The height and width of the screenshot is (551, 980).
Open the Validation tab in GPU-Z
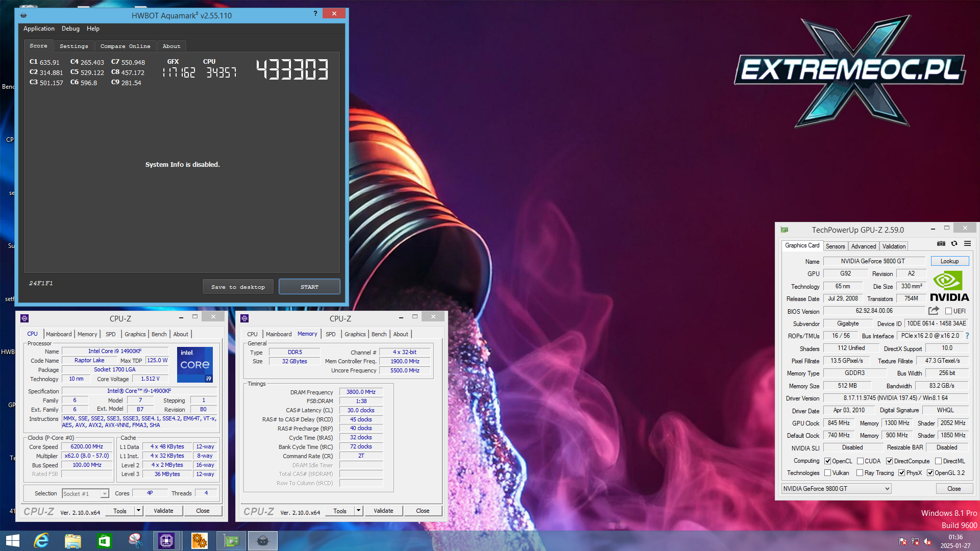click(894, 246)
